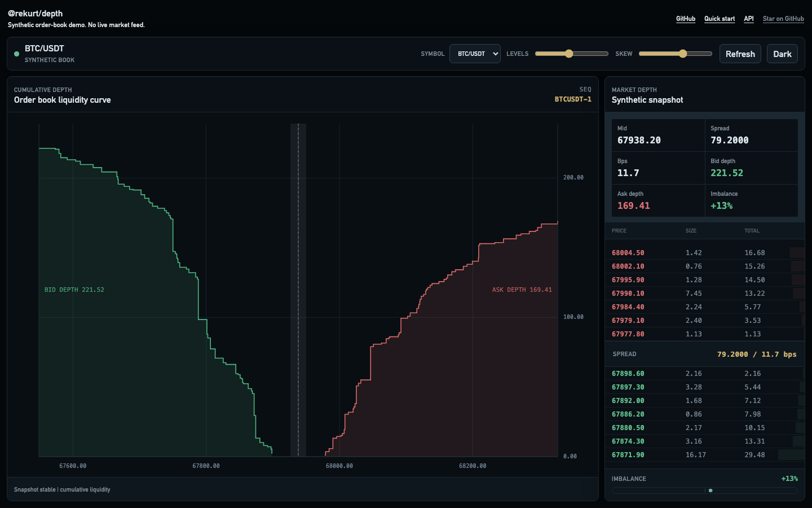Click the Order book liquidity curve heading
Screen dimensions: 812x508
[x=63, y=100]
